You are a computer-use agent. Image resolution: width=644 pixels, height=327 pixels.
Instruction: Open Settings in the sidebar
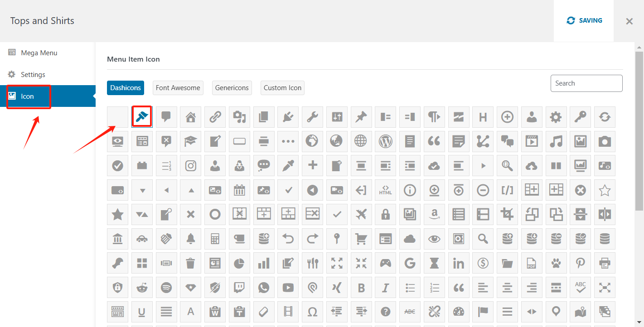33,75
